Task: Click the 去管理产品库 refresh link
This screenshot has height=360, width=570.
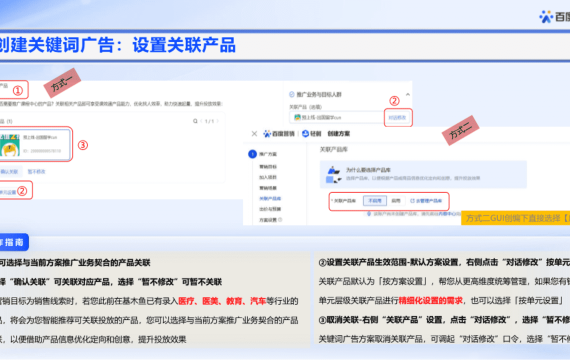Action: coord(426,201)
